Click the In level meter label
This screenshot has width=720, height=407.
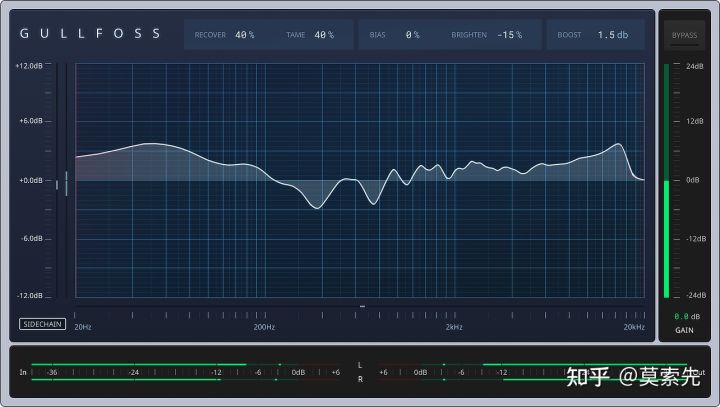click(x=23, y=372)
